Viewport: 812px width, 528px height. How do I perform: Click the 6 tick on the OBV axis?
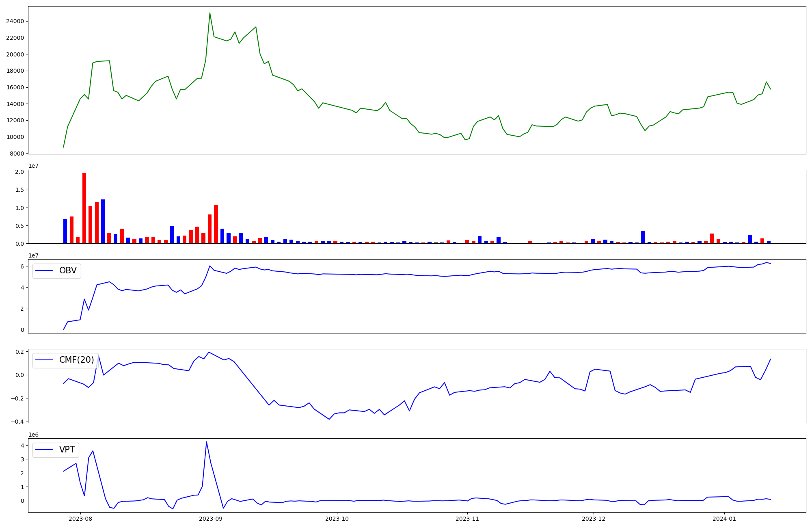tap(23, 266)
